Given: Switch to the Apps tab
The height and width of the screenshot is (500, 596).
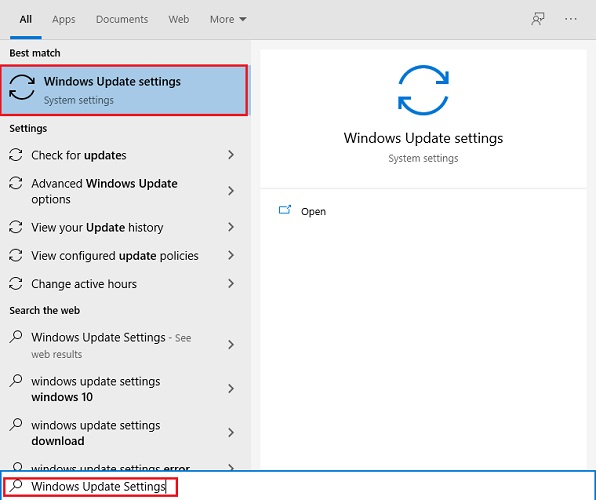Looking at the screenshot, I should pyautogui.click(x=63, y=19).
